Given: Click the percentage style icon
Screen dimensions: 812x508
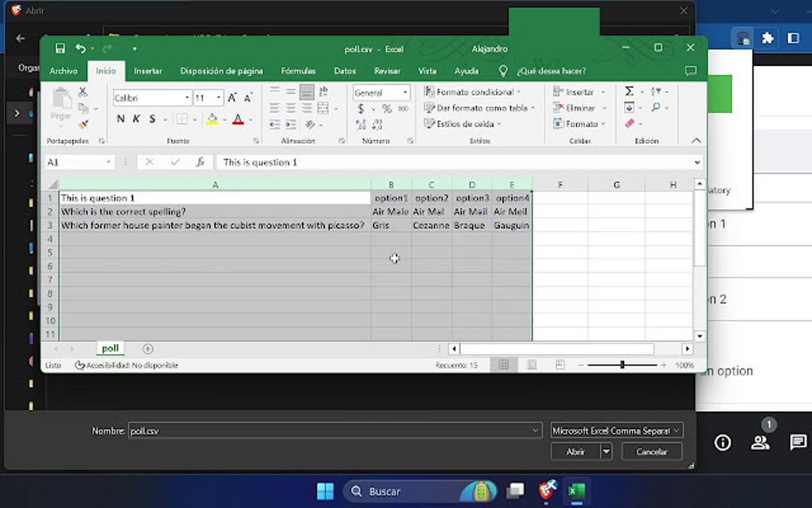Looking at the screenshot, I should click(x=386, y=109).
